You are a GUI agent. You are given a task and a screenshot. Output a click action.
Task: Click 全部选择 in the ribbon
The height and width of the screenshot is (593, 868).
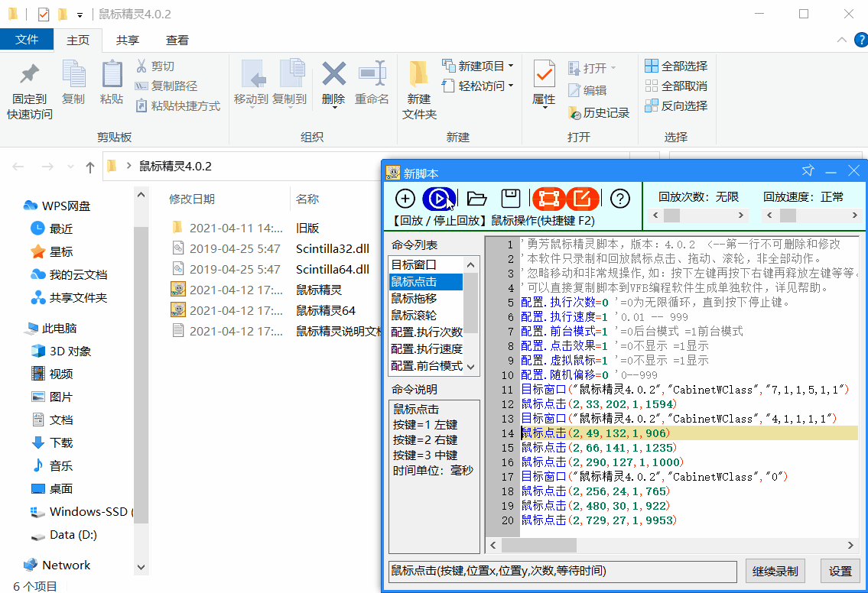[677, 66]
